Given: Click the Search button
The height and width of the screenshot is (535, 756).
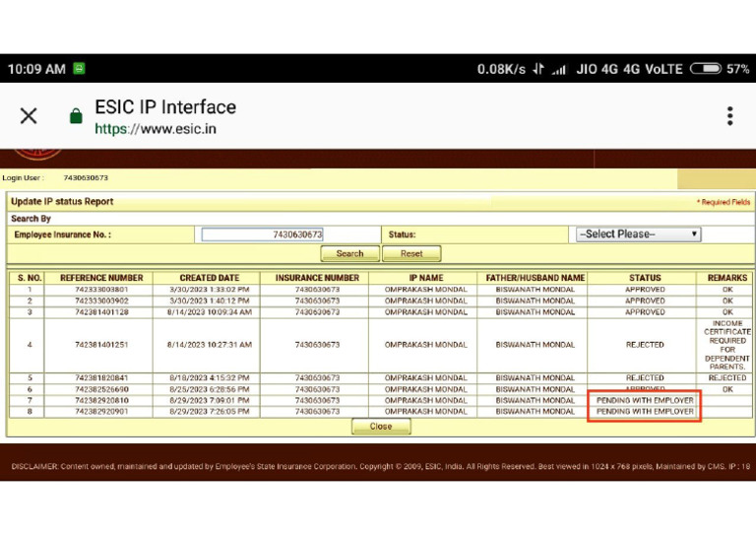Looking at the screenshot, I should click(x=350, y=254).
